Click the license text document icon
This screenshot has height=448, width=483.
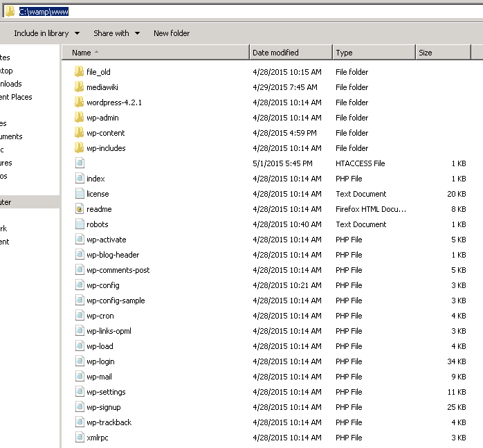click(x=80, y=193)
